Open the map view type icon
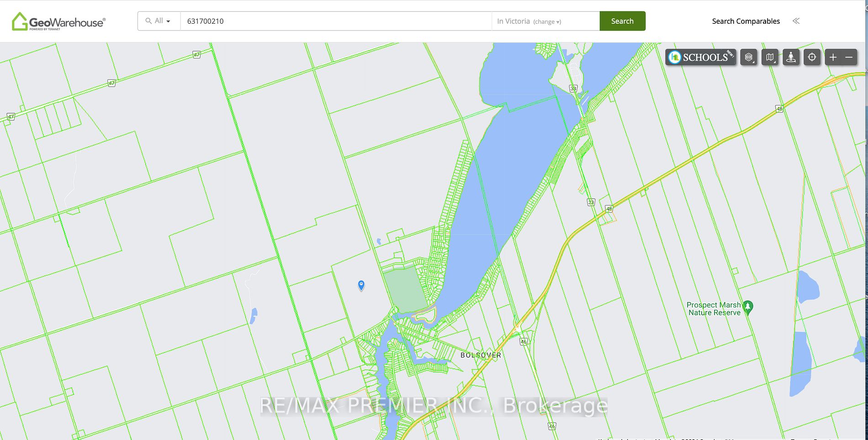The height and width of the screenshot is (440, 868). (x=770, y=57)
